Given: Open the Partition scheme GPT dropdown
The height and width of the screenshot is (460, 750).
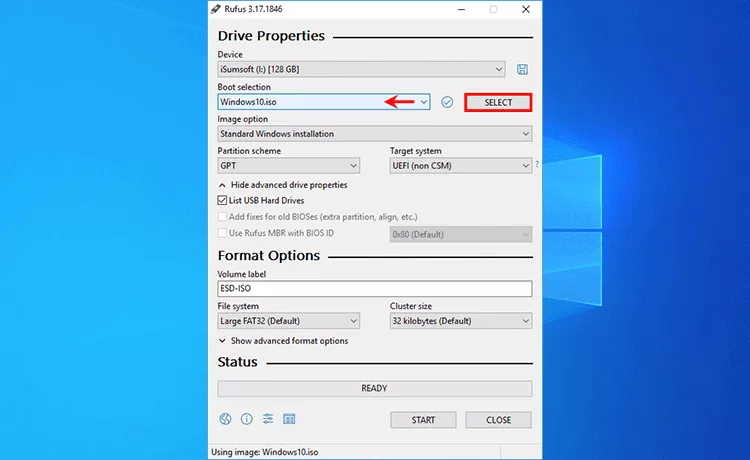Looking at the screenshot, I should point(288,166).
